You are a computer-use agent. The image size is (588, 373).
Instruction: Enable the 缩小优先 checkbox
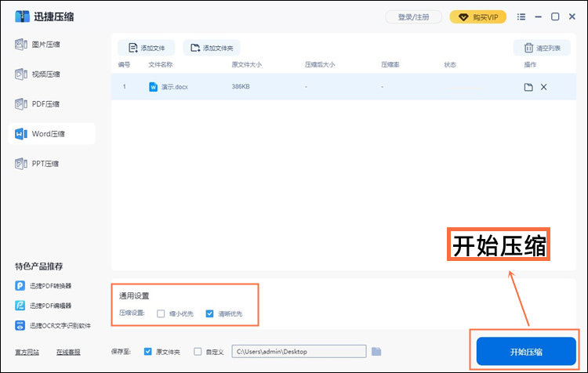(161, 313)
